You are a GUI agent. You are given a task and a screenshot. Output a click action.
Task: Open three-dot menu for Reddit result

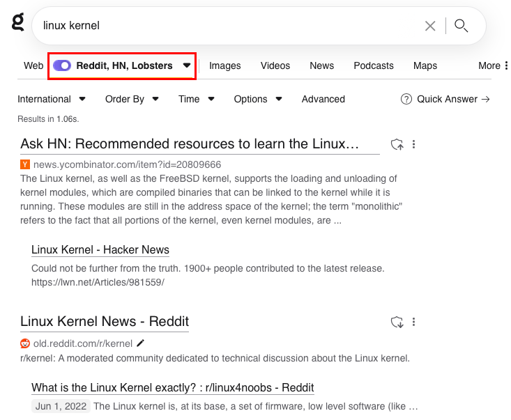414,322
